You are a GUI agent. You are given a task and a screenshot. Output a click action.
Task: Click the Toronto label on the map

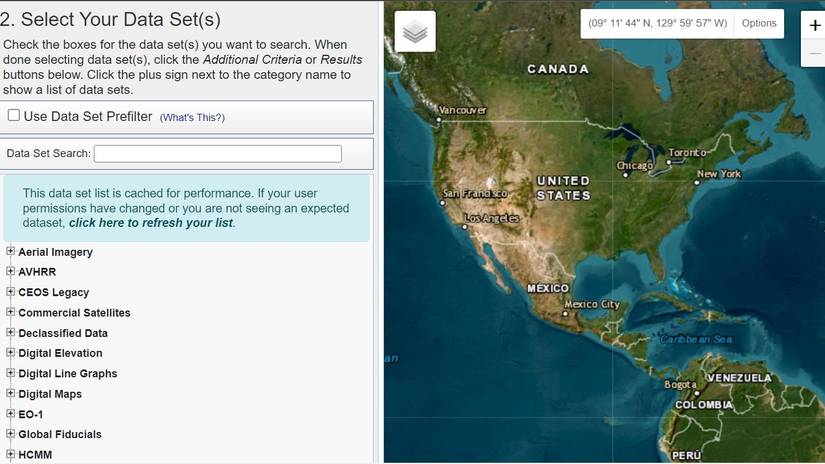coord(687,153)
